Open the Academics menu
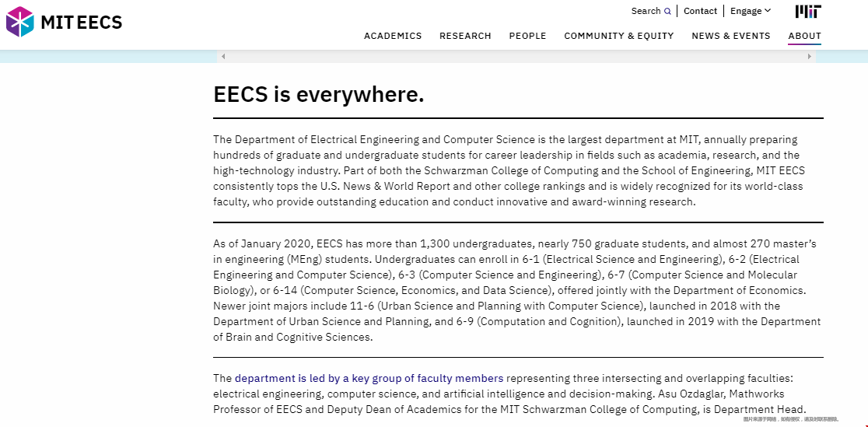This screenshot has height=427, width=868. 393,36
